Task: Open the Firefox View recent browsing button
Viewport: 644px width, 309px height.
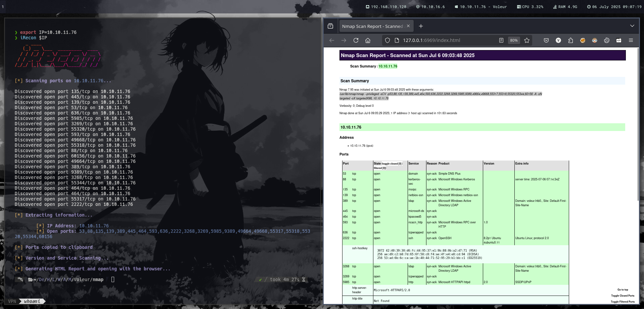Action: (330, 26)
